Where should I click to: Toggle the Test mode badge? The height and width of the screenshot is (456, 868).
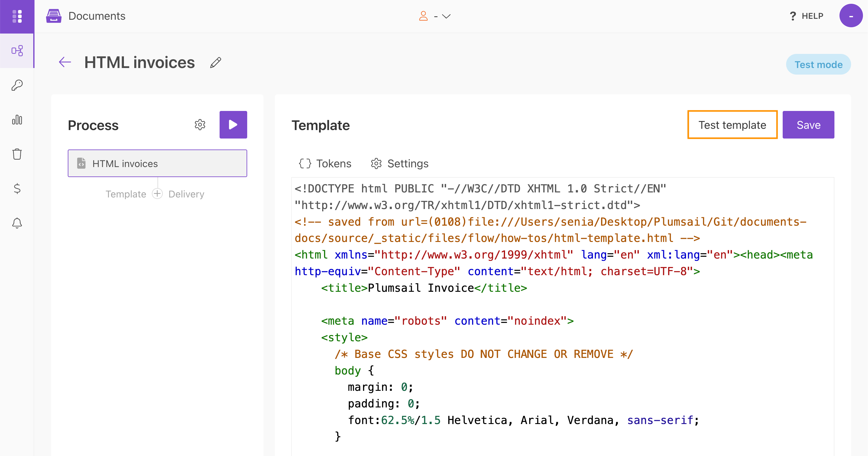pos(818,65)
